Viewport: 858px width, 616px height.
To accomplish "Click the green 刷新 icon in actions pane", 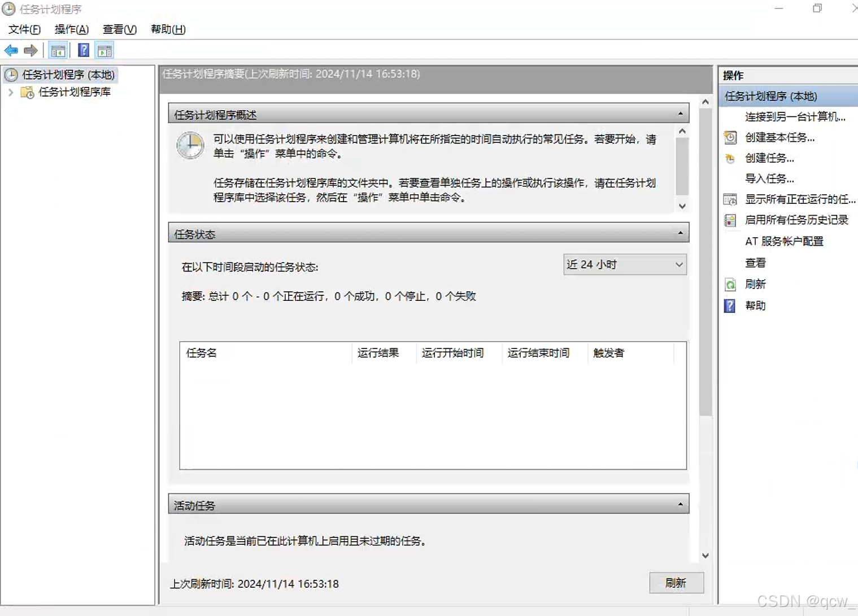I will [x=730, y=284].
